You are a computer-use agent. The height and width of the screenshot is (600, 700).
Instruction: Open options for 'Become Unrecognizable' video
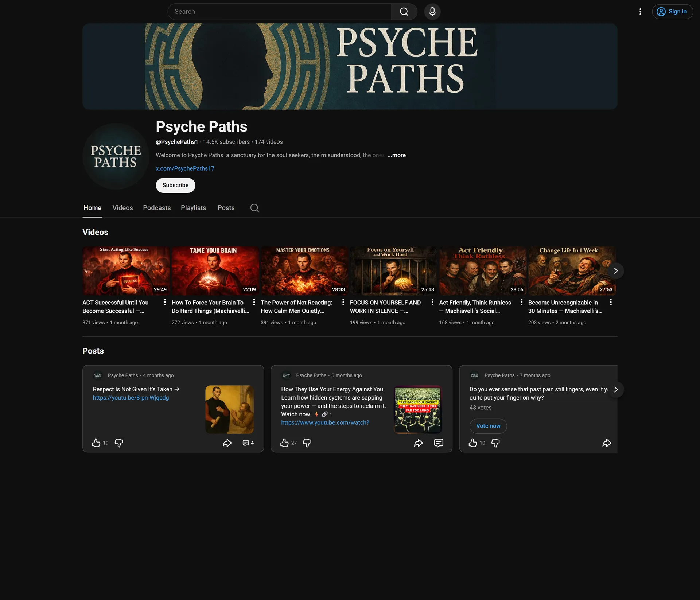[611, 302]
